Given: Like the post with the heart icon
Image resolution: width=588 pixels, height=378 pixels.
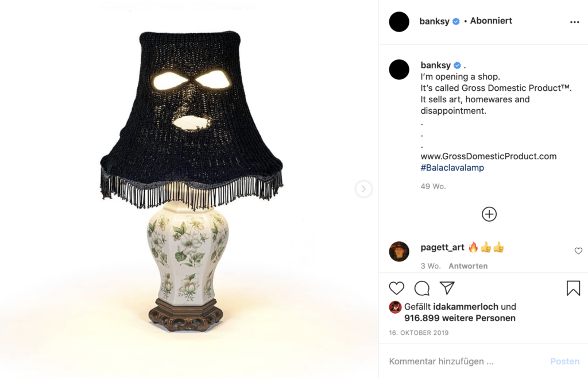Looking at the screenshot, I should (x=396, y=288).
